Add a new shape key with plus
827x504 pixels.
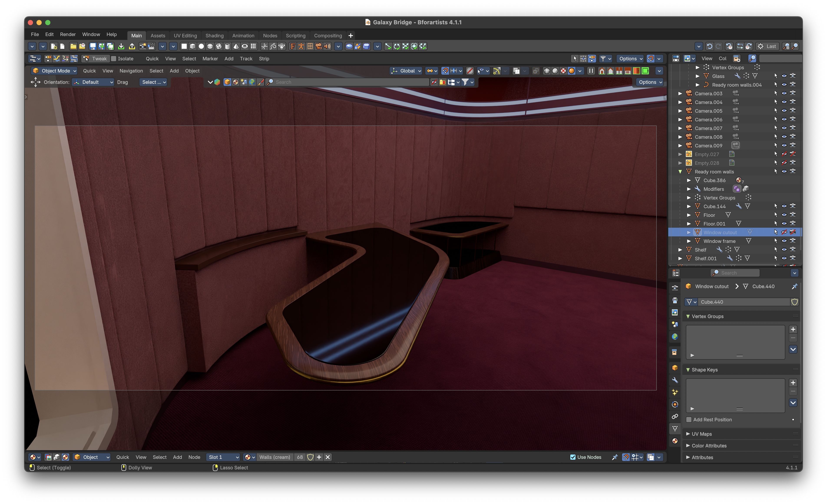point(793,383)
